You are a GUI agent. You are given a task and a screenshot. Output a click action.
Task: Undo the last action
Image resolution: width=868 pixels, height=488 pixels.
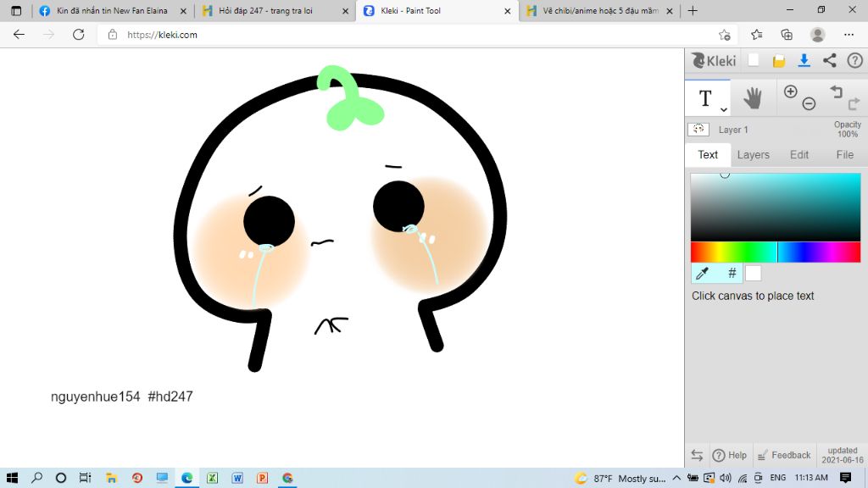[836, 91]
